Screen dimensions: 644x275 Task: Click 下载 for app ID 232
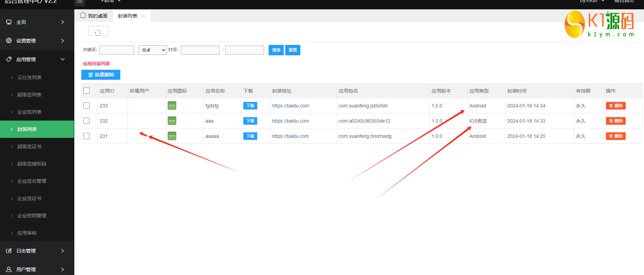coord(250,121)
